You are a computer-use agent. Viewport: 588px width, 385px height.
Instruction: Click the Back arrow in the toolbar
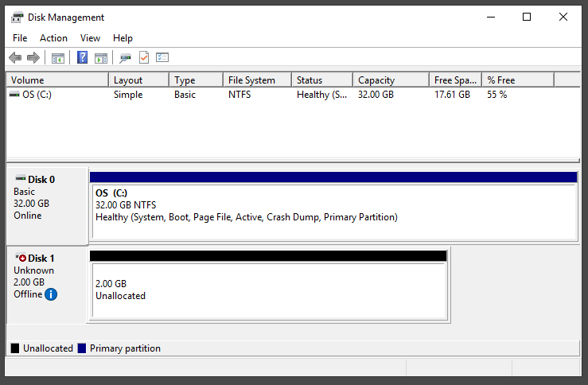(14, 57)
